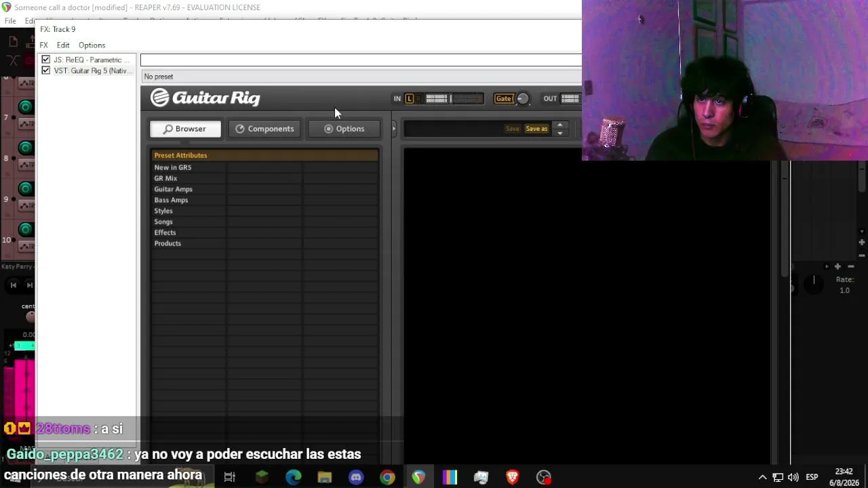Screen dimensions: 868x488
Task: Open the network tray icon
Action: tap(778, 477)
